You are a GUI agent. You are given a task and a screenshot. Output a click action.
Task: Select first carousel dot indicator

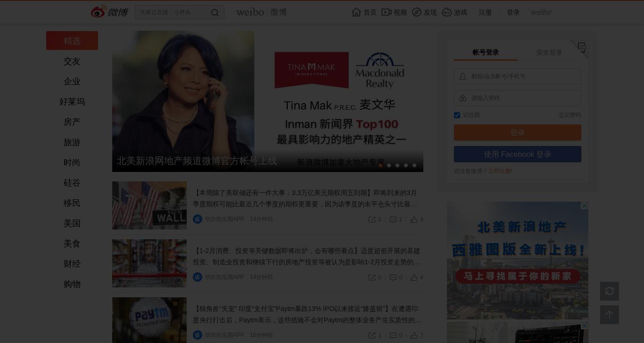click(380, 165)
